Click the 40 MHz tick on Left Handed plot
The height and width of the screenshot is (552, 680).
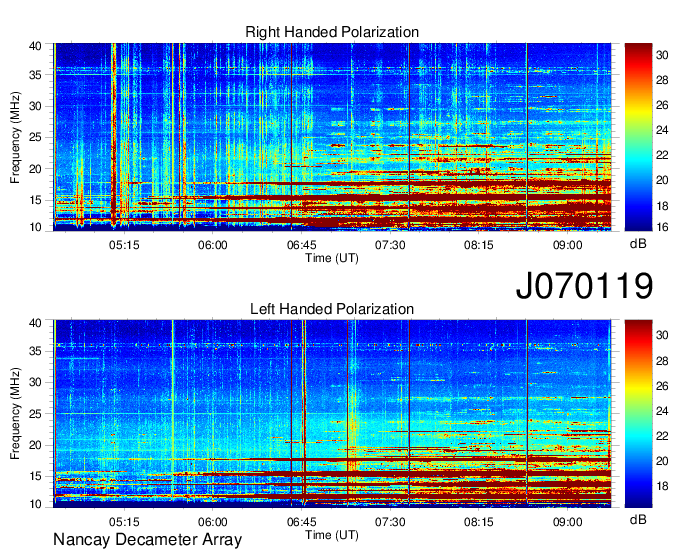point(35,323)
